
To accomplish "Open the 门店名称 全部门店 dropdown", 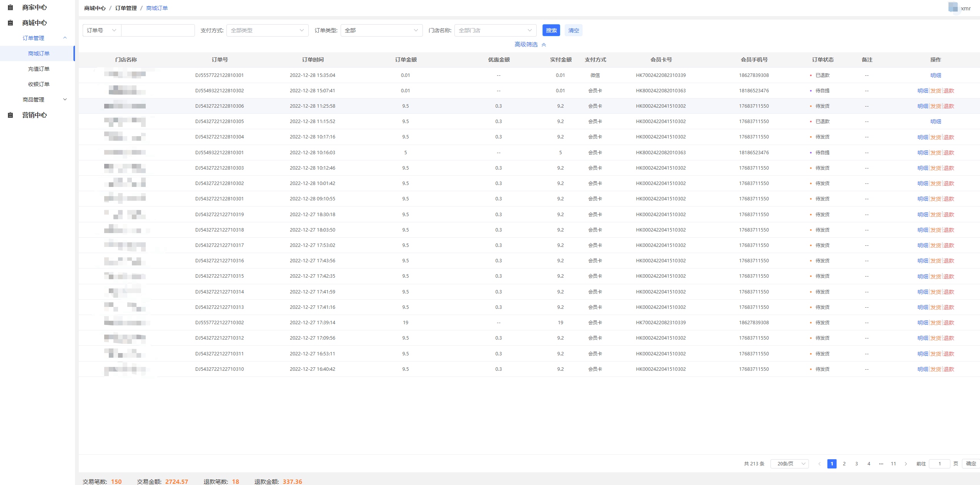I will tap(495, 30).
